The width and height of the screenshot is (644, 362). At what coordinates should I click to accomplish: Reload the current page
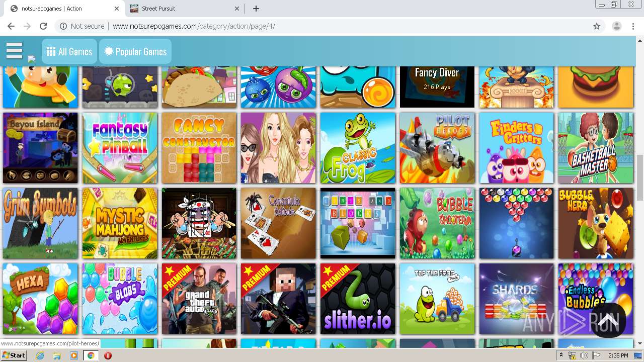(43, 26)
